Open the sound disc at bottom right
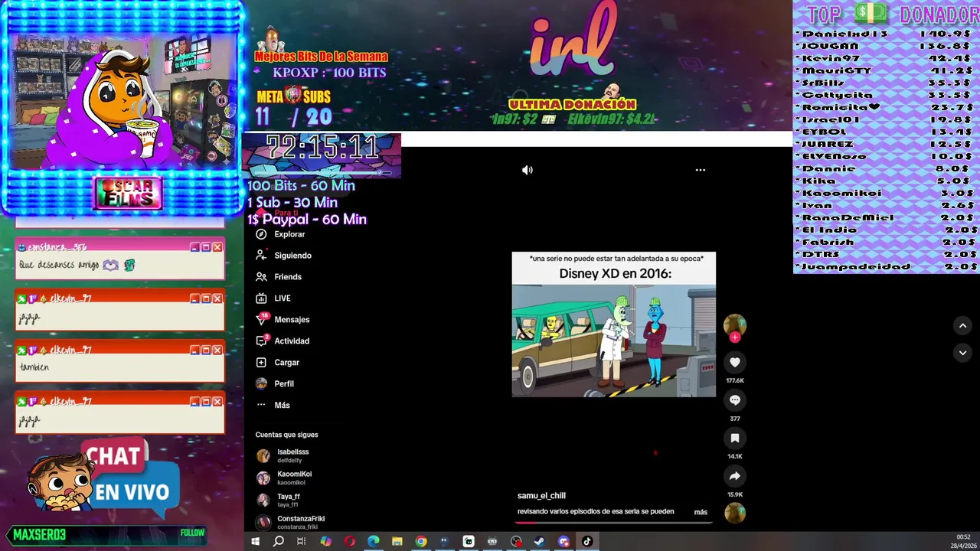Image resolution: width=980 pixels, height=551 pixels. click(735, 513)
